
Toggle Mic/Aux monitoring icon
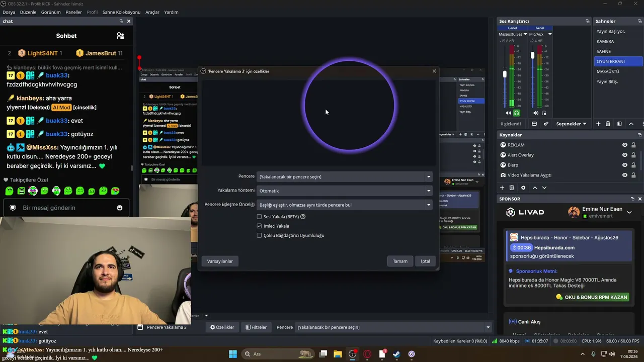click(544, 113)
